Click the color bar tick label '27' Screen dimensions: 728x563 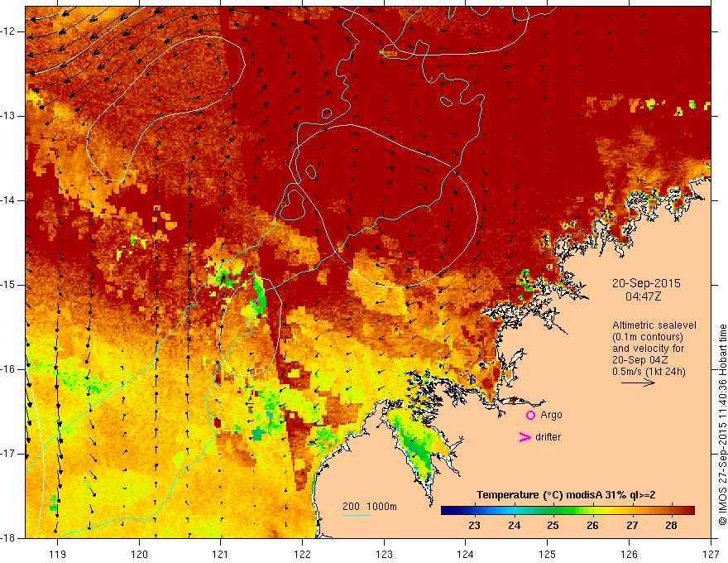(632, 526)
